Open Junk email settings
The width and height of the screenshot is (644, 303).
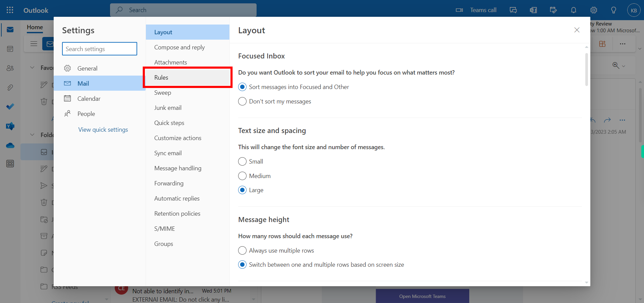[187, 108]
